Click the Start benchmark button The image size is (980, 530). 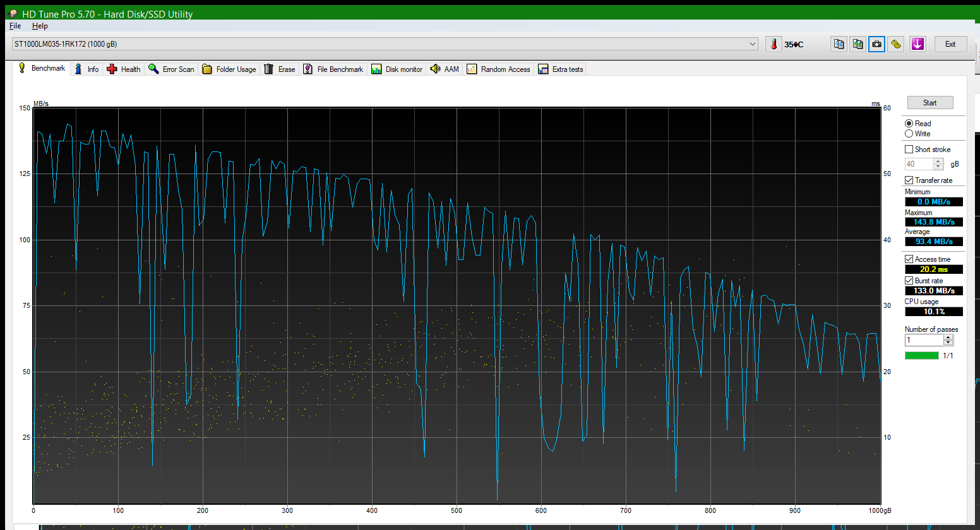pos(930,103)
